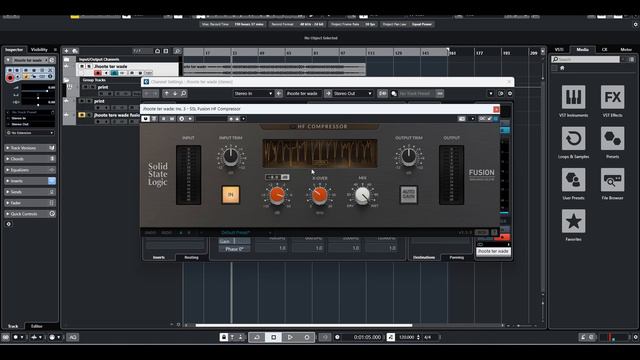The width and height of the screenshot is (640, 360).
Task: Activate the Cycle loop button
Action: [257, 337]
